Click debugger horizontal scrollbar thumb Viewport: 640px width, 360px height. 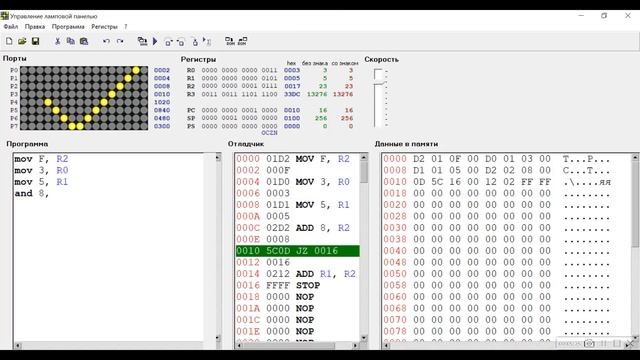coord(290,345)
